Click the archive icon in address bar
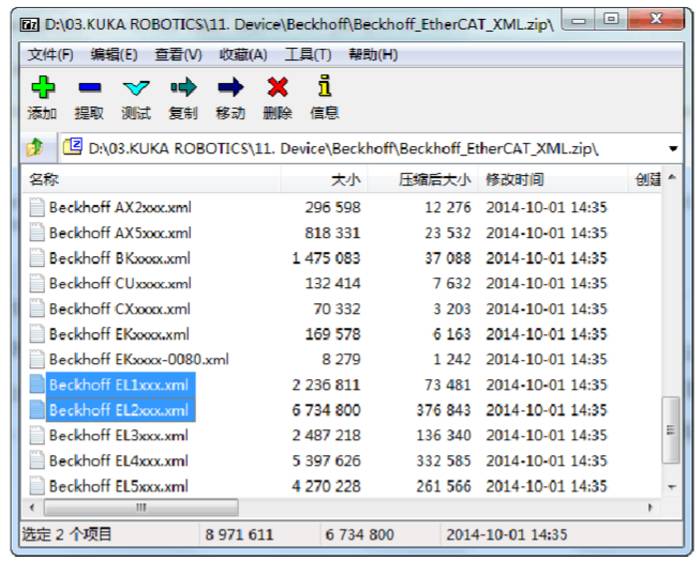Viewport: 697px width, 565px height. [x=72, y=146]
